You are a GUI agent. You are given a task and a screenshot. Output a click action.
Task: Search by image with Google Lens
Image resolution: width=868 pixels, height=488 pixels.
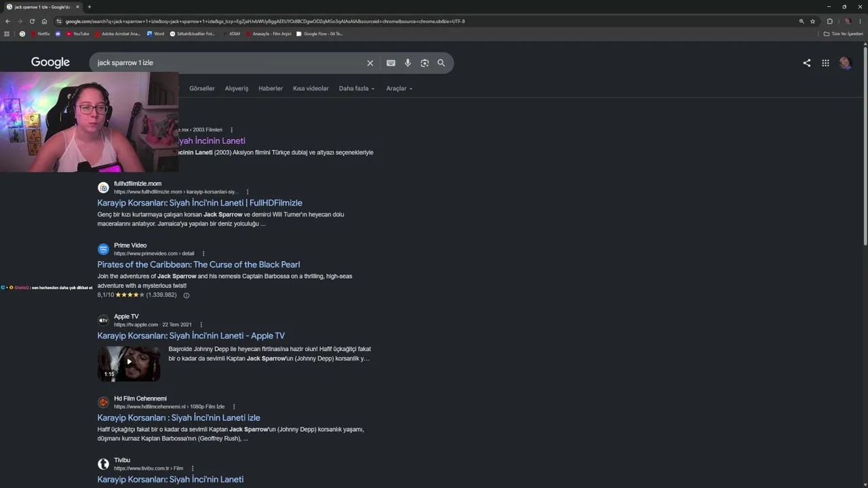pos(425,63)
